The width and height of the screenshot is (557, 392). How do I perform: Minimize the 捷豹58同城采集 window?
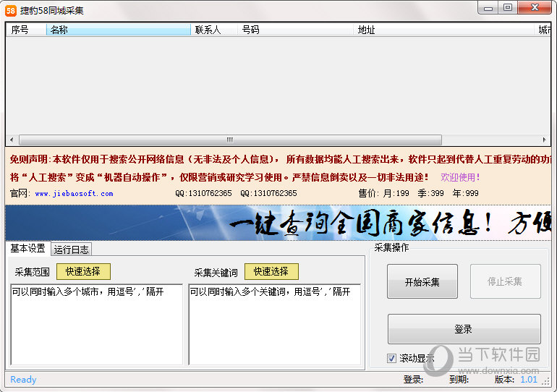tap(488, 8)
